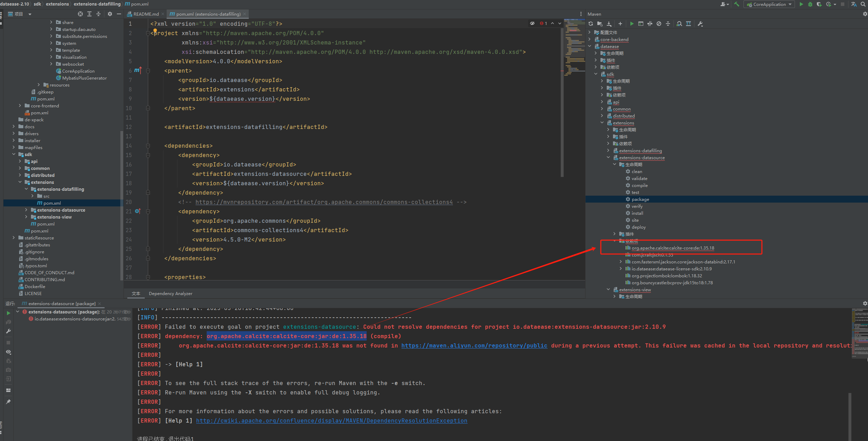Open Execute Maven Goal icon
The image size is (868, 441).
[641, 24]
